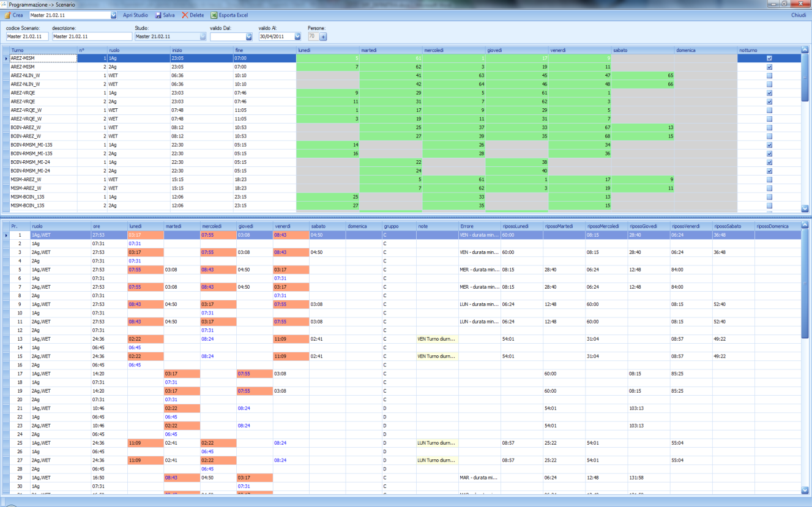The image size is (812, 507).
Task: Click the Pr. column header in bottom grid
Action: [20, 226]
